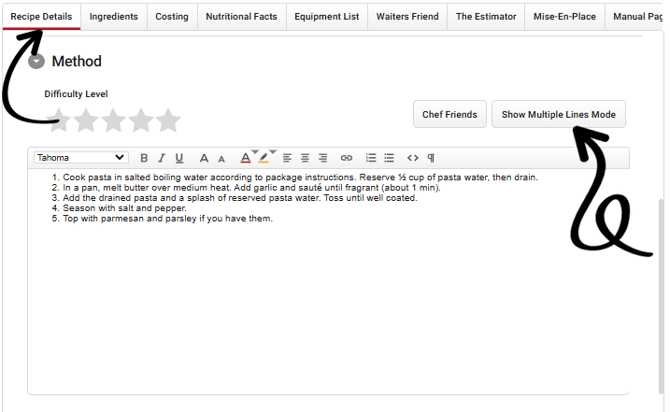
Task: Toggle paragraph marks icon
Action: [431, 158]
